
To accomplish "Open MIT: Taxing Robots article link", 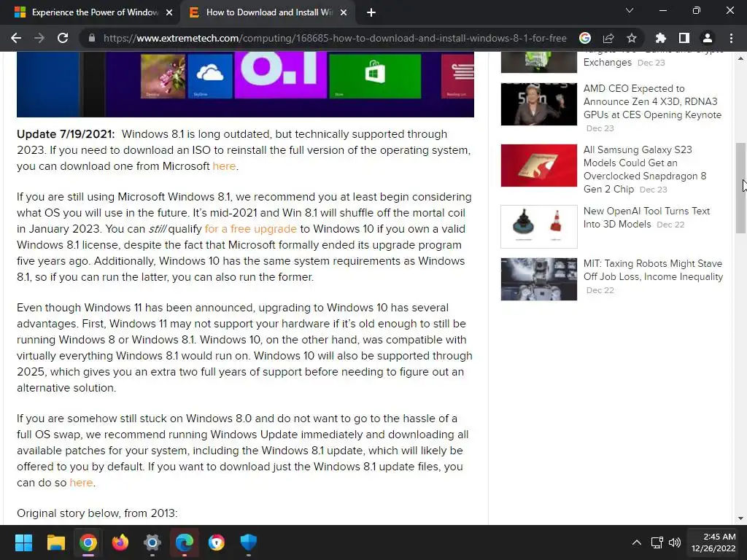I will (653, 270).
